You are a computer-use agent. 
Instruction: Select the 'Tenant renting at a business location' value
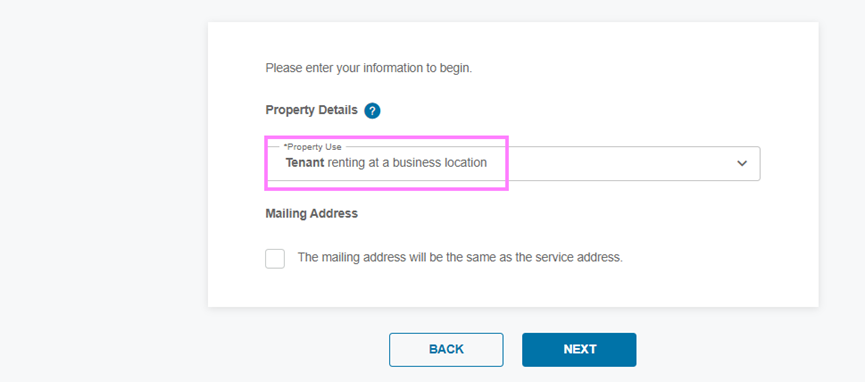tap(386, 163)
